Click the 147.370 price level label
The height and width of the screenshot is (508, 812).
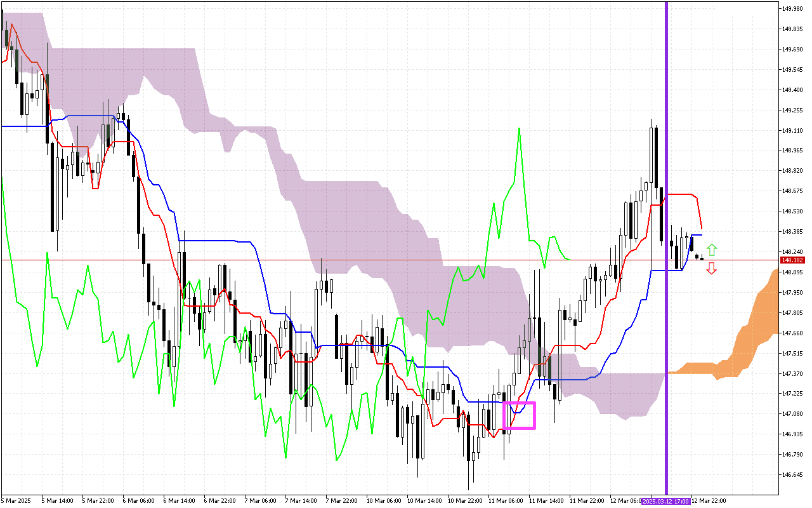tap(793, 373)
